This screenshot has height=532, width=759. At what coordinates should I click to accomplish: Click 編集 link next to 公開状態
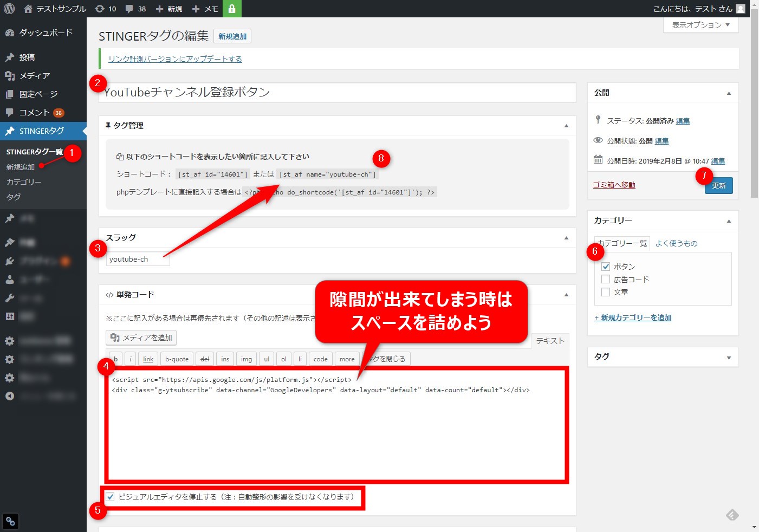661,141
